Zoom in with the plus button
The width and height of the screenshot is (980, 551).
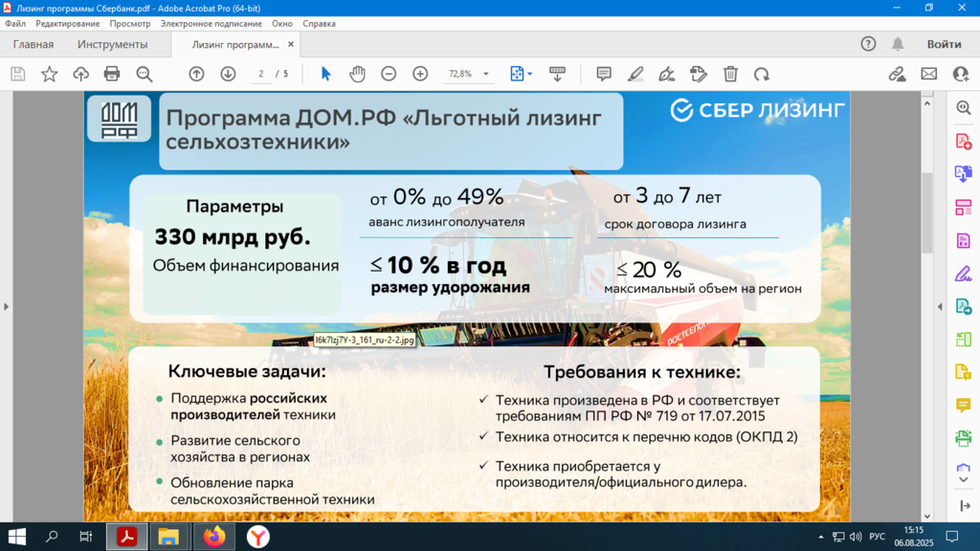pyautogui.click(x=420, y=74)
